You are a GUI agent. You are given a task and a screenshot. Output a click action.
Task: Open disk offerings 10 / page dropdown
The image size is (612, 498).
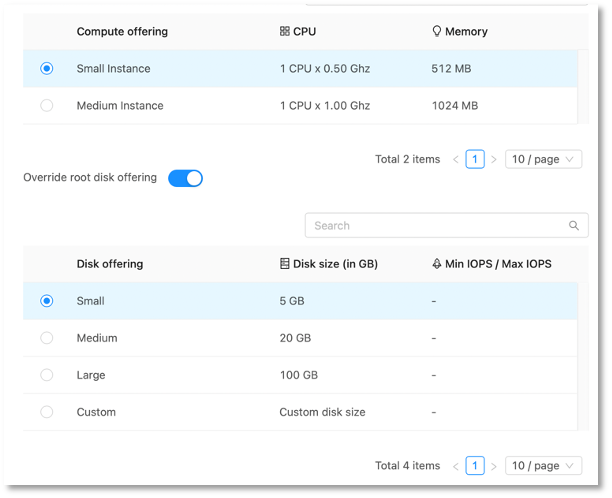coord(543,466)
